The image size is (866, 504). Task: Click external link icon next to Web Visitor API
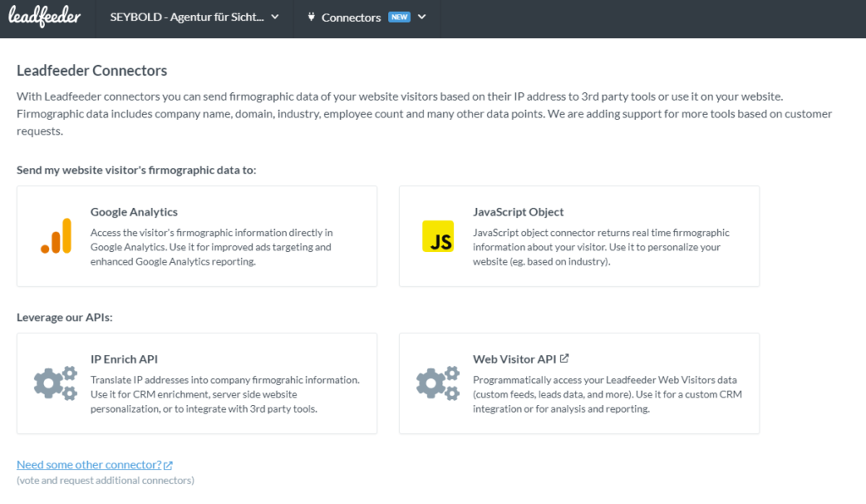564,359
